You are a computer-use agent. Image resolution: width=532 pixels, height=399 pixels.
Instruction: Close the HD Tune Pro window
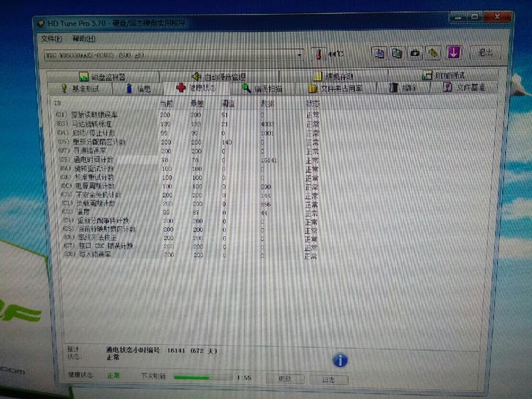pyautogui.click(x=497, y=16)
